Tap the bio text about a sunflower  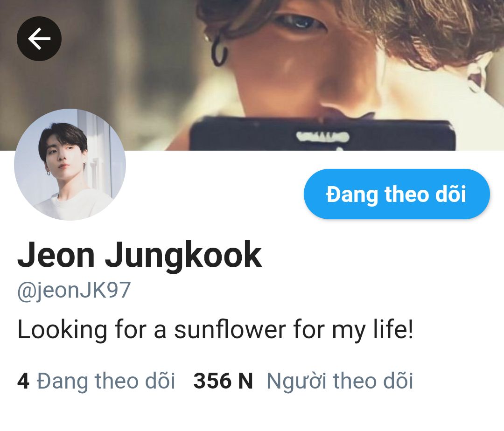point(215,330)
